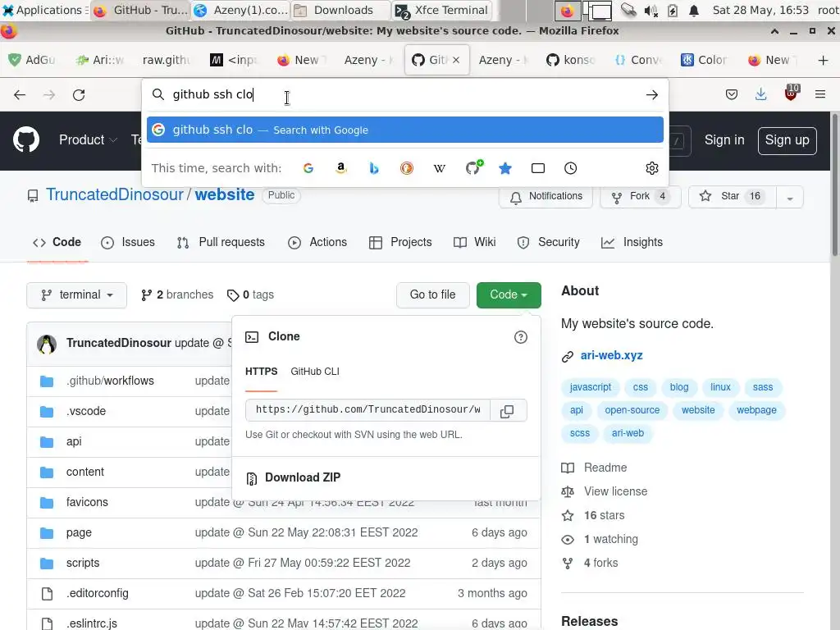Select the HTTPS clone tab
Viewport: 840px width, 630px height.
click(x=262, y=372)
